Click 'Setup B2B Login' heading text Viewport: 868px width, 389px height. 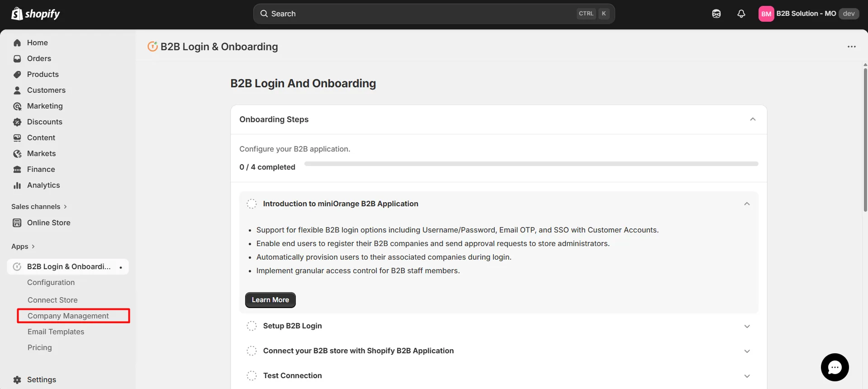point(293,326)
